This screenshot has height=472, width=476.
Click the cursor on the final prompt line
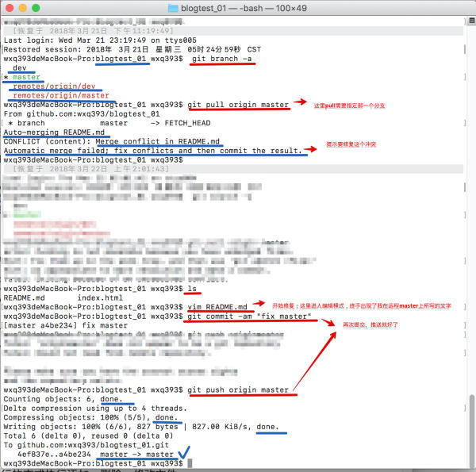tap(190, 463)
